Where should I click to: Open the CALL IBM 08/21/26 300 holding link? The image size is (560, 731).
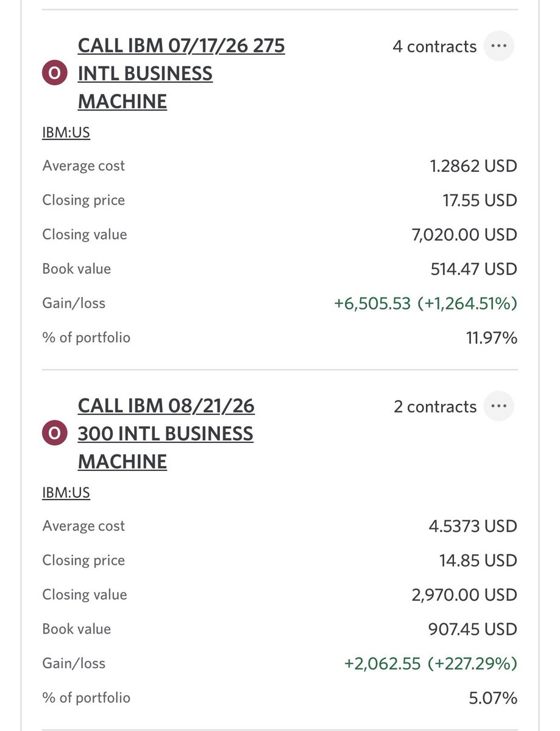point(166,434)
